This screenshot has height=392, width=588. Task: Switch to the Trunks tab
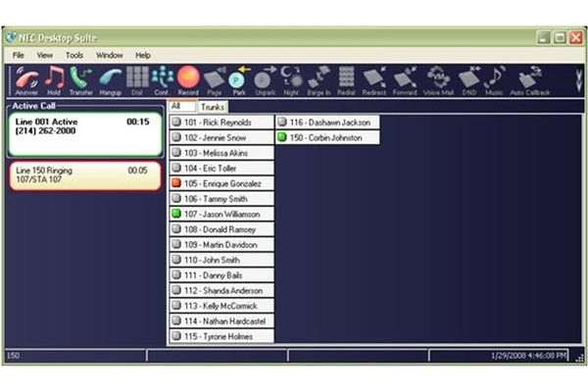coord(213,107)
